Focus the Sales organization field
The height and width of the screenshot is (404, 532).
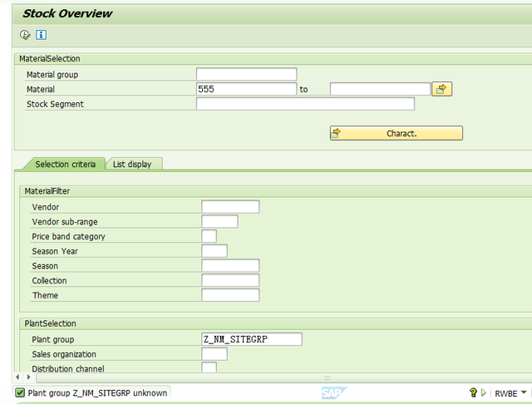click(214, 354)
